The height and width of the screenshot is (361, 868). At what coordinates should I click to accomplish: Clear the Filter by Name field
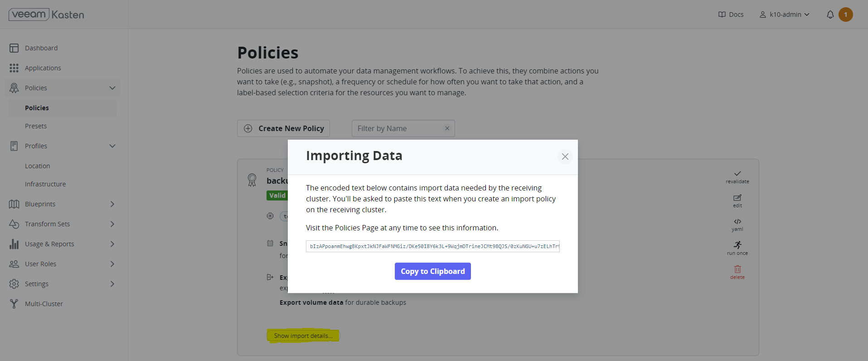[x=447, y=128]
